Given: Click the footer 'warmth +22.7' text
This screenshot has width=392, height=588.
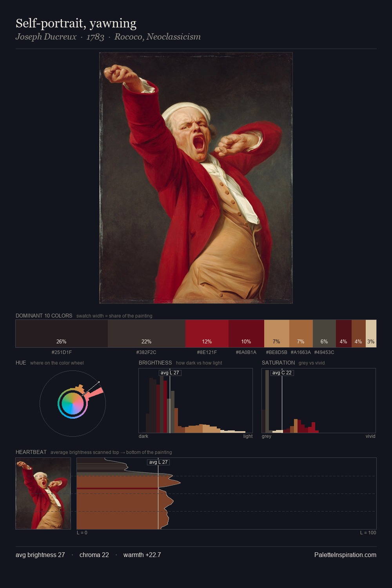Looking at the screenshot, I should (x=142, y=555).
